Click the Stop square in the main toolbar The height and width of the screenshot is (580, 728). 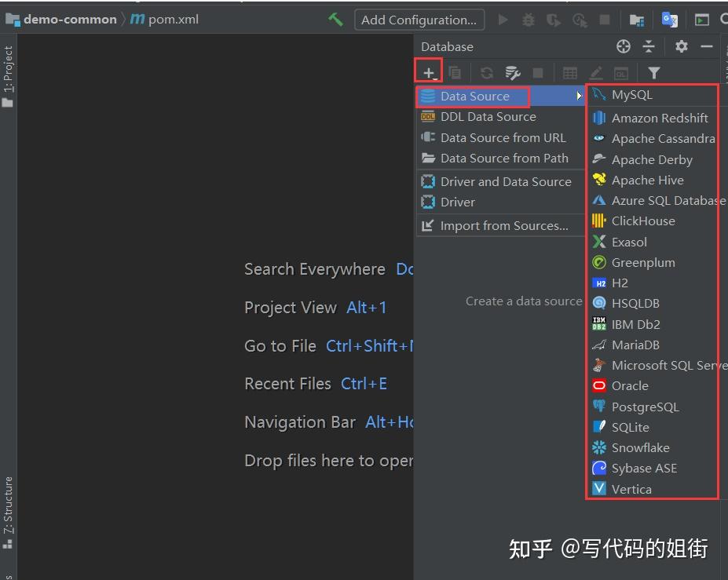point(605,20)
